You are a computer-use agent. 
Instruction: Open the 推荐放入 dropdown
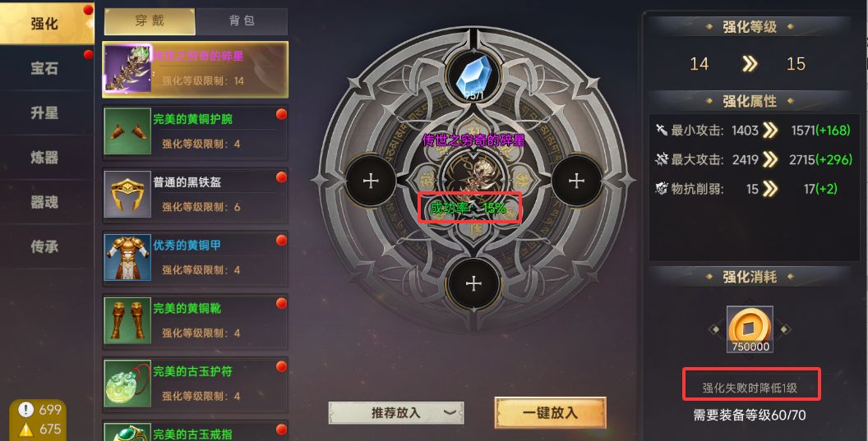[x=396, y=413]
